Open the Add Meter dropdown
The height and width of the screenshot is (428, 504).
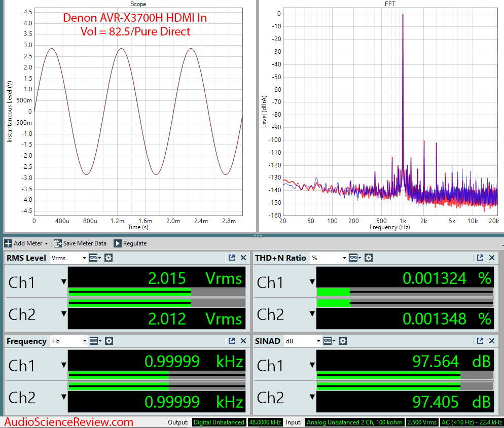tap(26, 243)
